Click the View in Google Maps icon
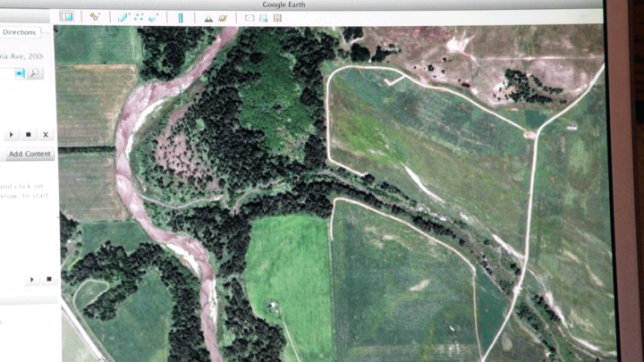 [278, 16]
